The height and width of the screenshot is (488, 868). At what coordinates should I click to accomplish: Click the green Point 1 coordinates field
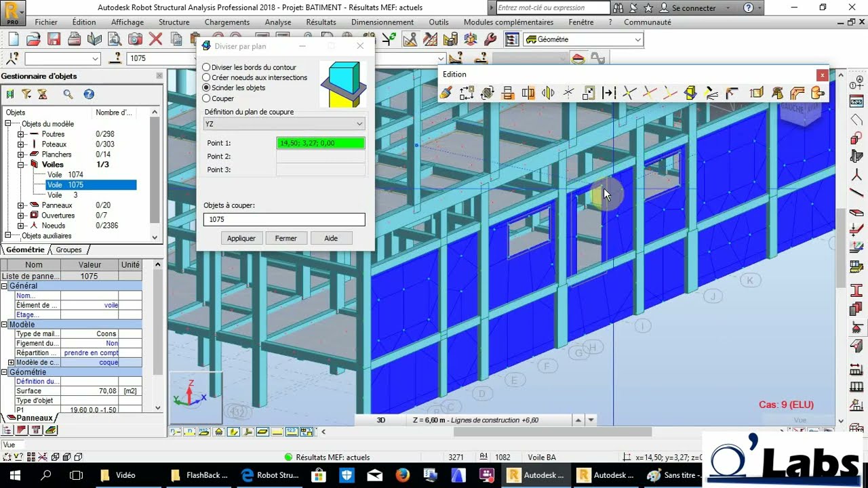point(321,143)
